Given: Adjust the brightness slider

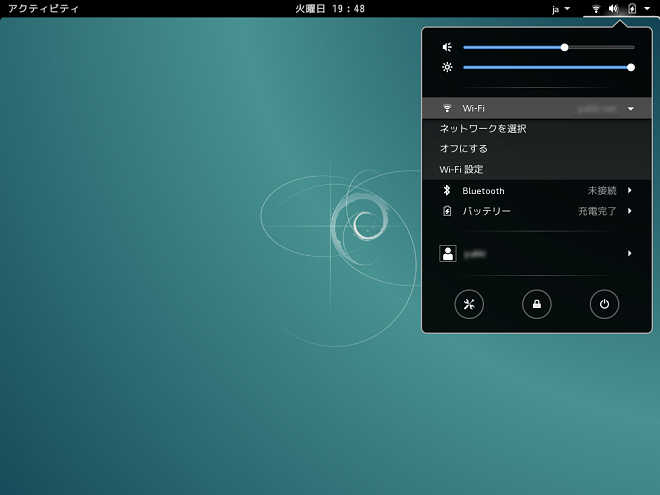Looking at the screenshot, I should (x=549, y=67).
